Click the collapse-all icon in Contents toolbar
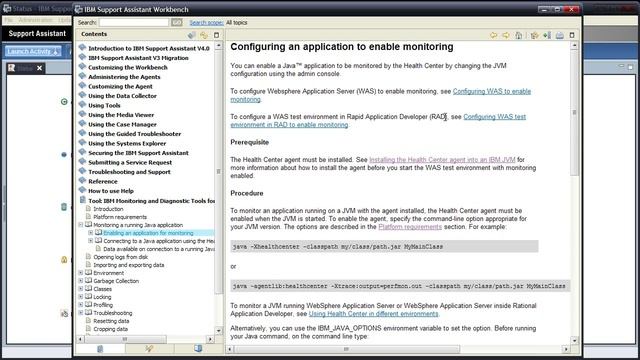This screenshot has width=640, height=360. pos(191,35)
